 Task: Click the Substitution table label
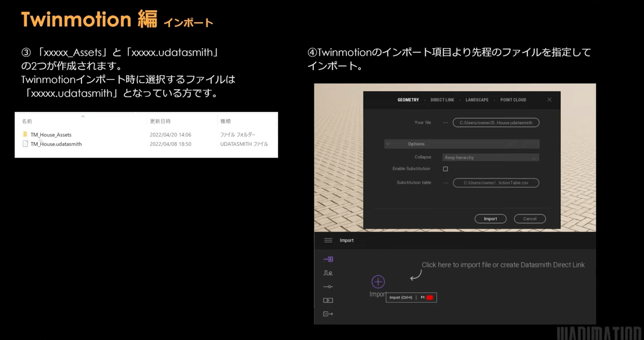click(x=414, y=183)
